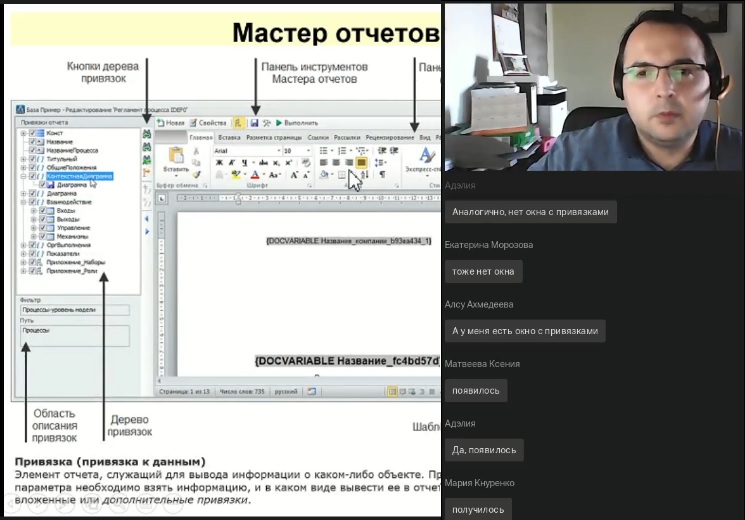Screen dimensions: 745x520
Task: Switch to the Вид tab
Action: point(425,137)
